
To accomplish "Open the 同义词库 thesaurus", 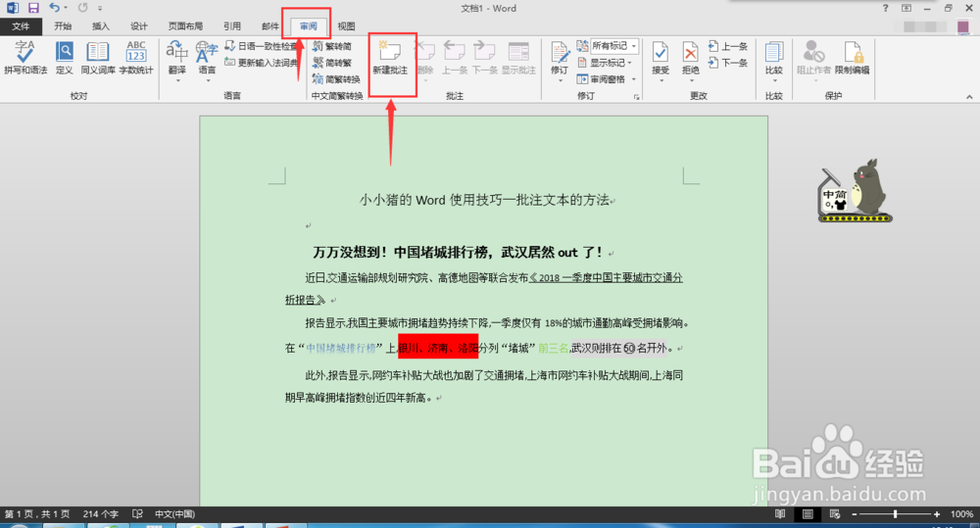I will (x=97, y=58).
